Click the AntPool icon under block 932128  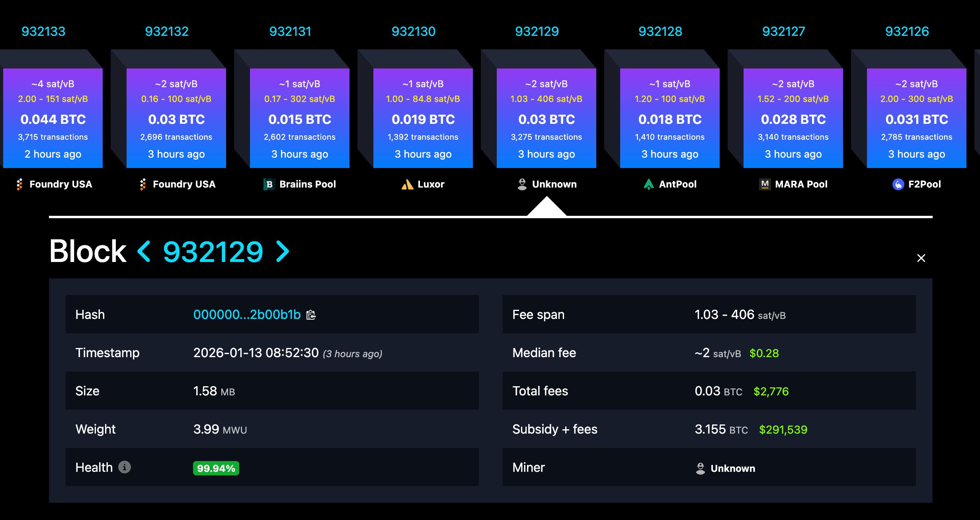[649, 184]
